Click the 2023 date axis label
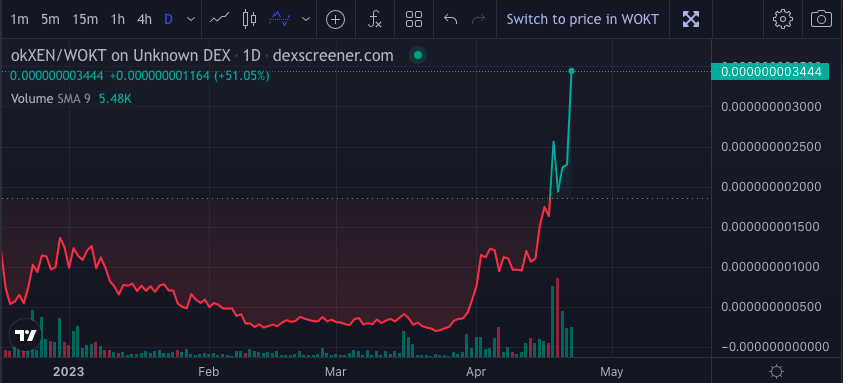Image resolution: width=843 pixels, height=383 pixels. pos(69,372)
